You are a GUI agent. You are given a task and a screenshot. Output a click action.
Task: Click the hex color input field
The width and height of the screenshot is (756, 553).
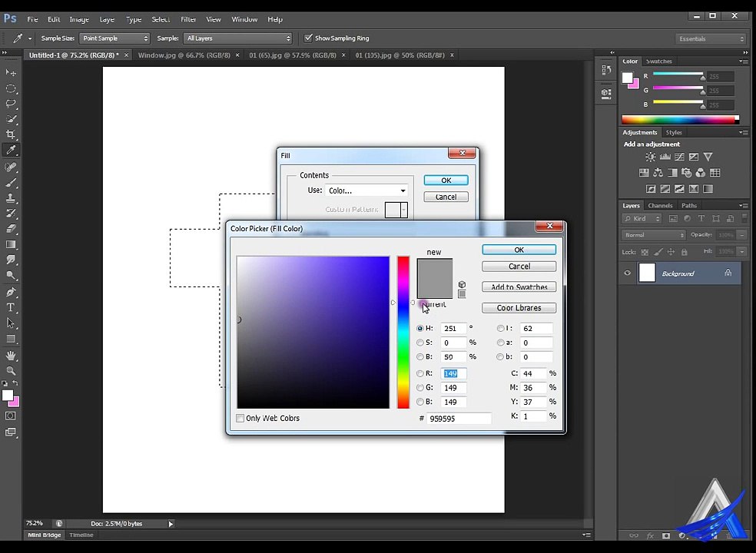click(x=459, y=419)
